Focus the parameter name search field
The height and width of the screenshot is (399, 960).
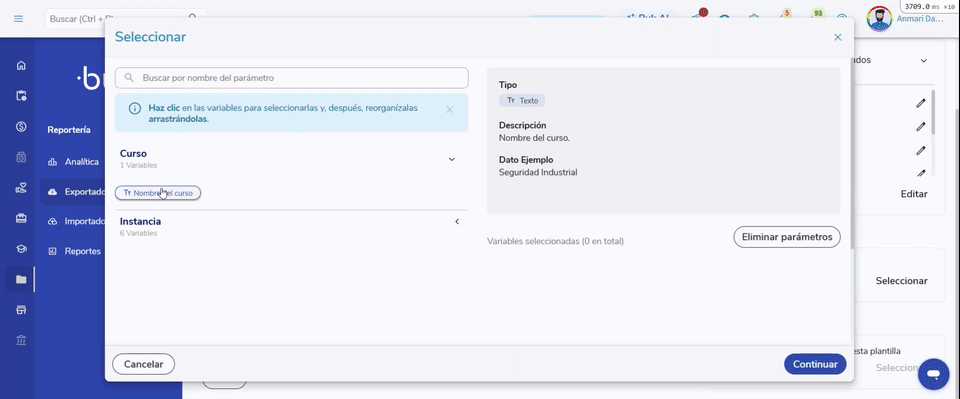tap(291, 78)
